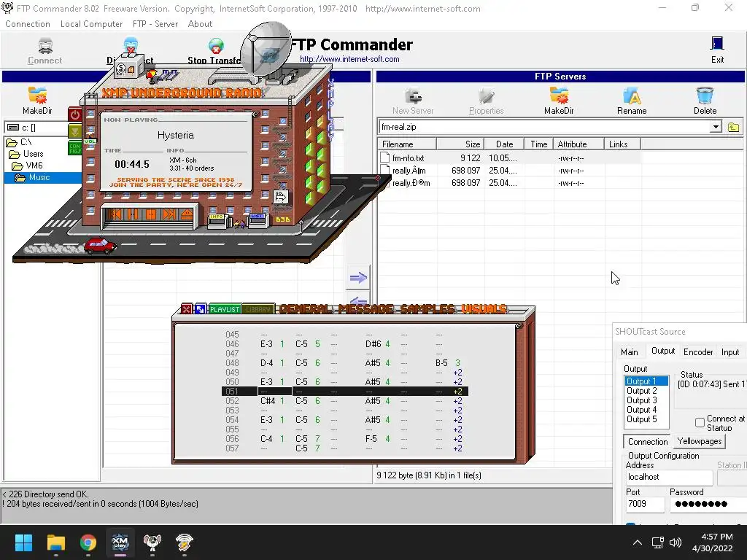Viewport: 747px width, 560px height.
Task: Open server Properties icon
Action: (x=486, y=96)
